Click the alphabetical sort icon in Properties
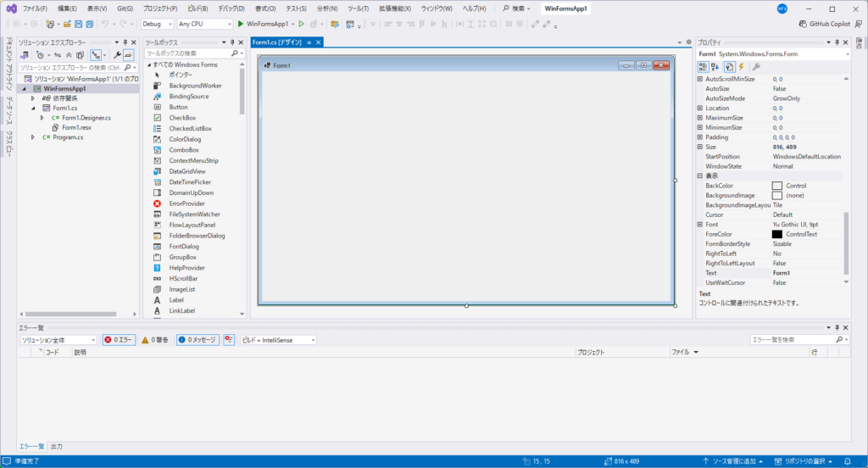 tap(715, 67)
